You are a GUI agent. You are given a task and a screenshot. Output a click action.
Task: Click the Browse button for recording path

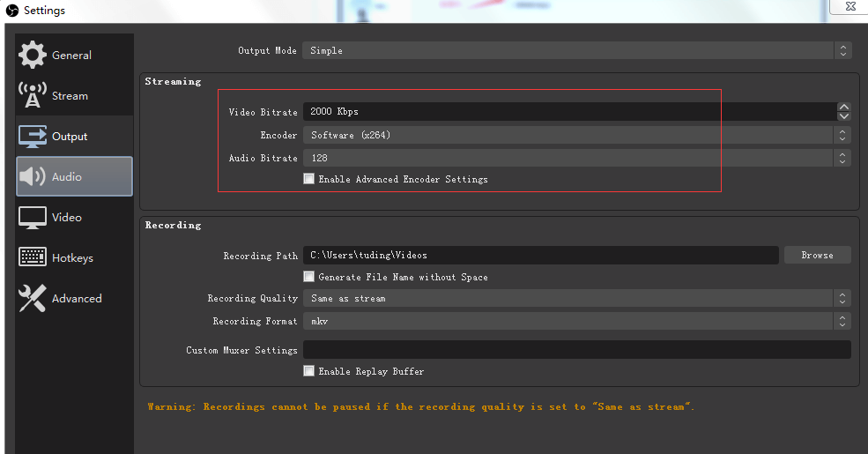(x=817, y=255)
